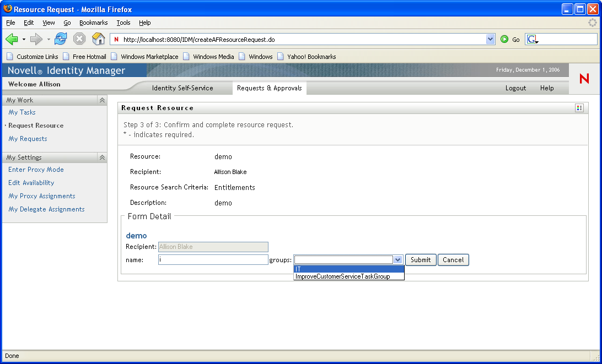The width and height of the screenshot is (602, 364).
Task: Click the Welcome Allison text
Action: pos(34,84)
